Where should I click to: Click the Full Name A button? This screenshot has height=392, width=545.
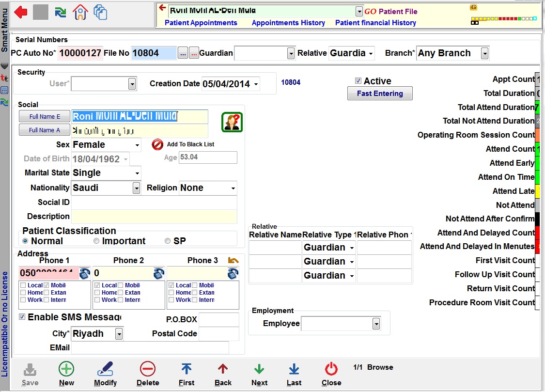pyautogui.click(x=45, y=130)
